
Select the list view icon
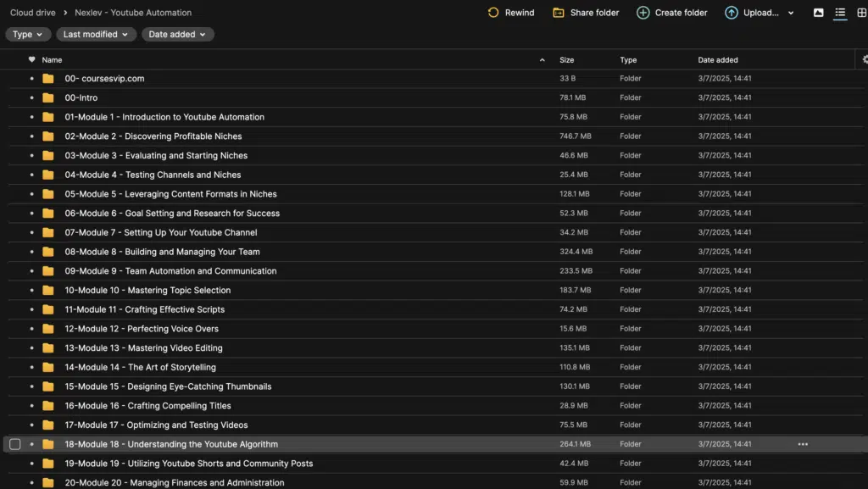click(x=840, y=12)
